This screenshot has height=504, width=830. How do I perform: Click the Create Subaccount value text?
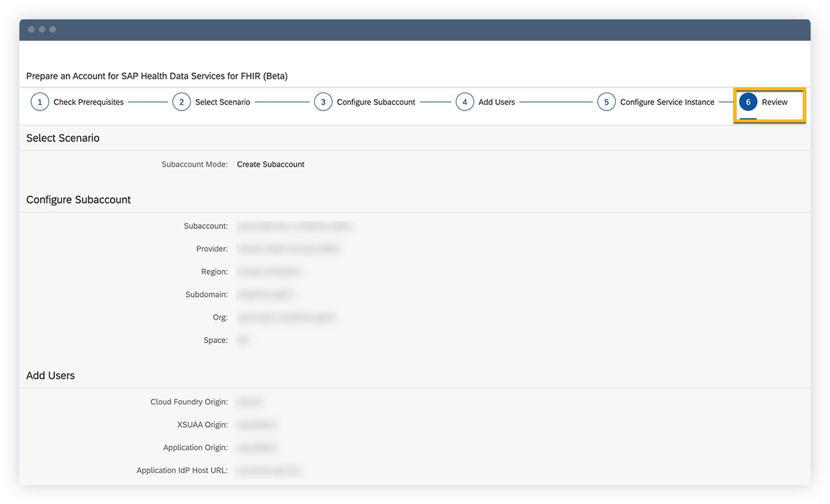tap(270, 164)
